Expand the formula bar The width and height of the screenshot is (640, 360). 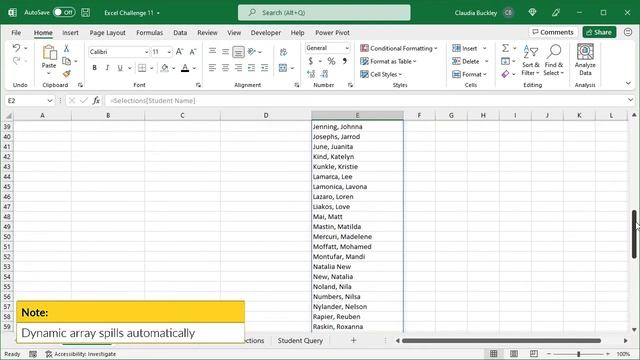tap(630, 100)
